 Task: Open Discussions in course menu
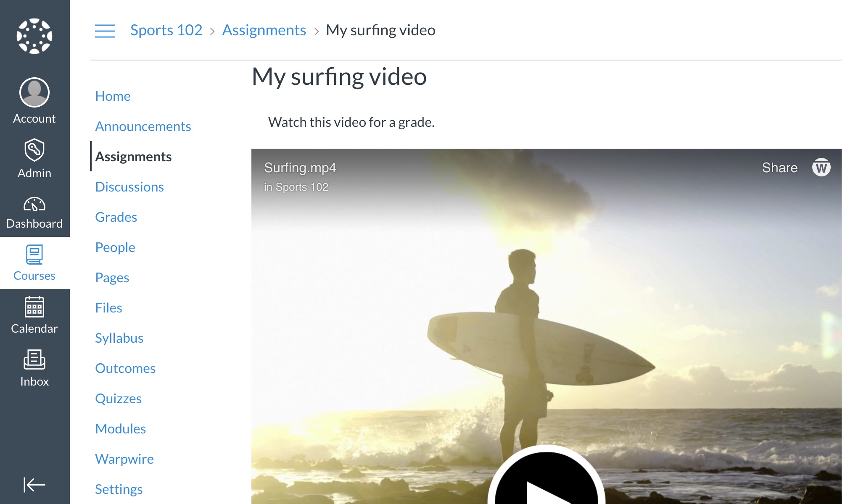coord(129,187)
